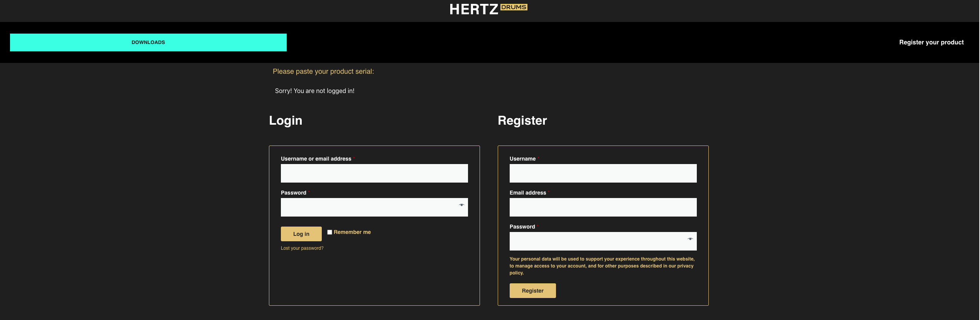Reveal the Register form password
980x320 pixels.
pos(690,239)
